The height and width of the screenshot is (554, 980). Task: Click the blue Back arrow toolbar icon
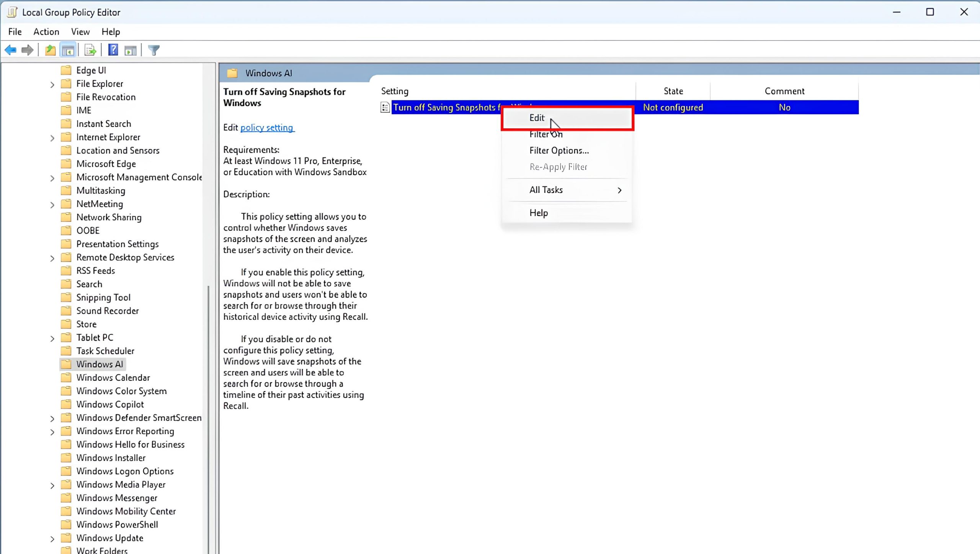[10, 50]
